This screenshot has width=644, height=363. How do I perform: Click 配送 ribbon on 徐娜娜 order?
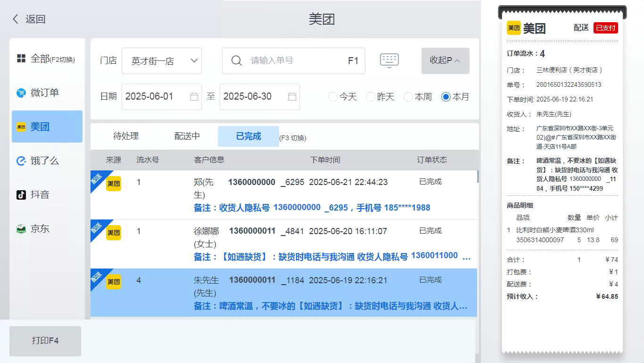[x=98, y=227]
